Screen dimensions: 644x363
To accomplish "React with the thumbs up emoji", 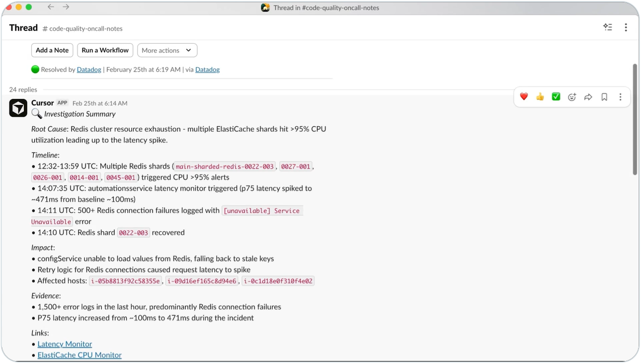I will [540, 97].
